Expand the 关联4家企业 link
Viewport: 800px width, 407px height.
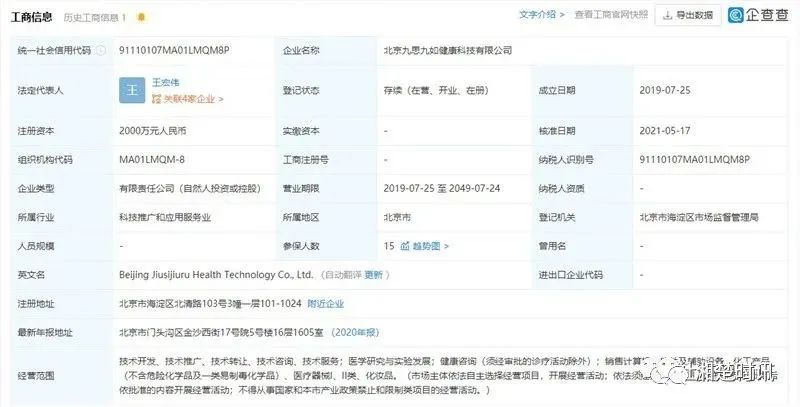pos(188,99)
